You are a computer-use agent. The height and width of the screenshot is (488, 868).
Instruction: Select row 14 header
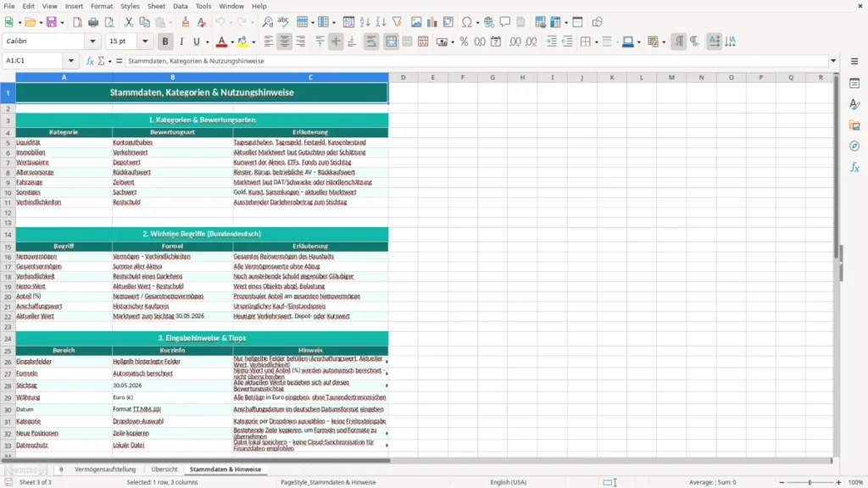8,234
